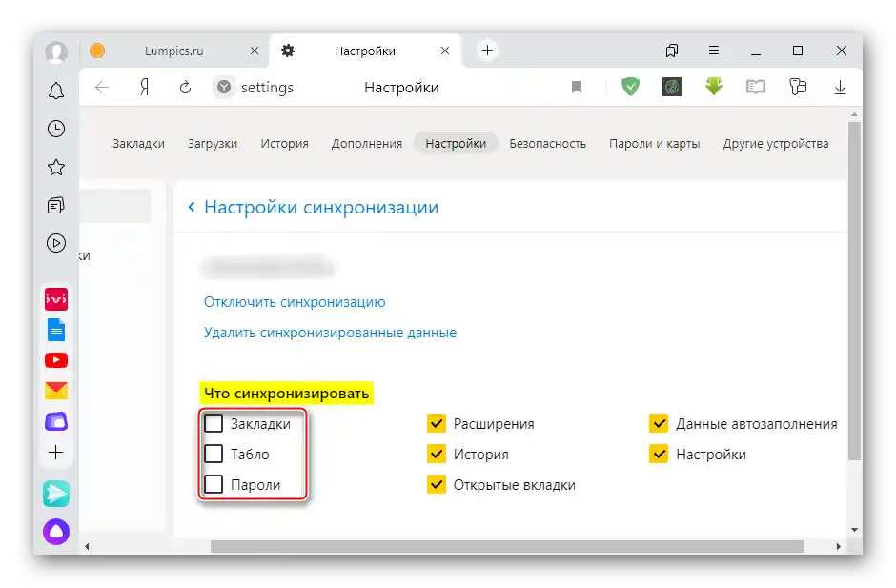Go back using the blue chevron
896x588 pixels.
[x=192, y=207]
